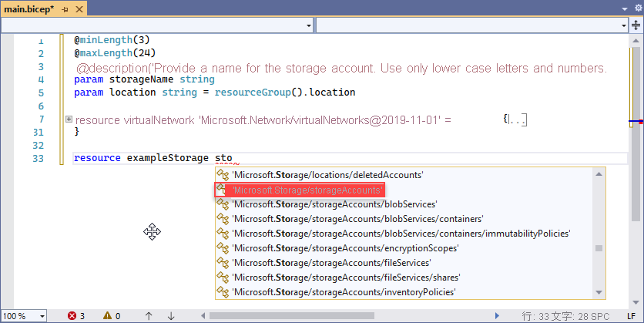The height and width of the screenshot is (323, 644).
Task: Pin the main.bicep tab
Action: [x=65, y=9]
